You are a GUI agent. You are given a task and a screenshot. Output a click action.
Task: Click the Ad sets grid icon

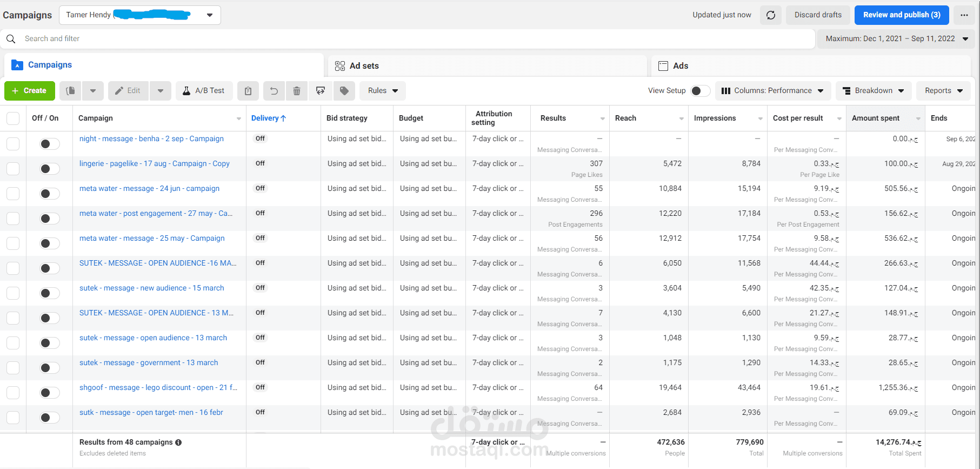(340, 66)
